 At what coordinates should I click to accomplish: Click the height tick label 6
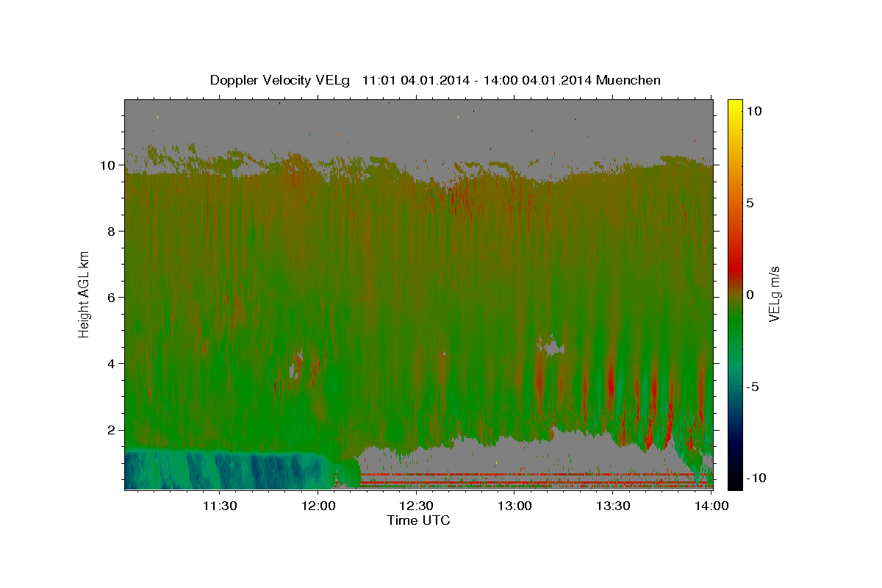(x=111, y=298)
